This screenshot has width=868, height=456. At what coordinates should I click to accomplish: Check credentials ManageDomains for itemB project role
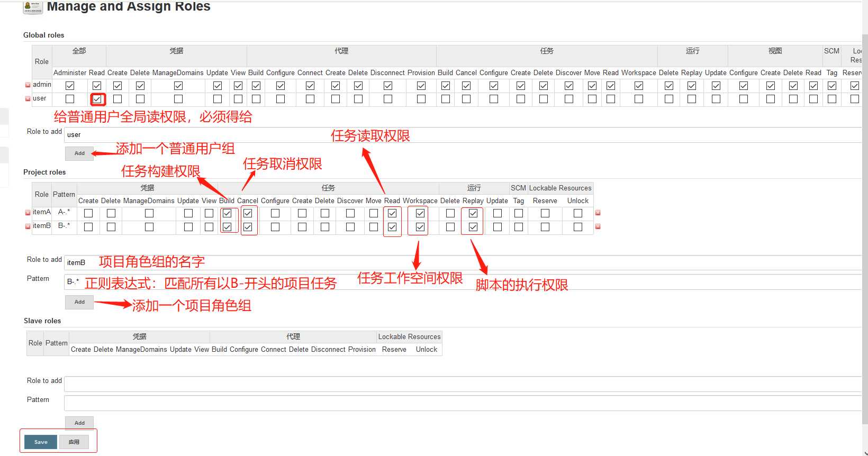[149, 227]
